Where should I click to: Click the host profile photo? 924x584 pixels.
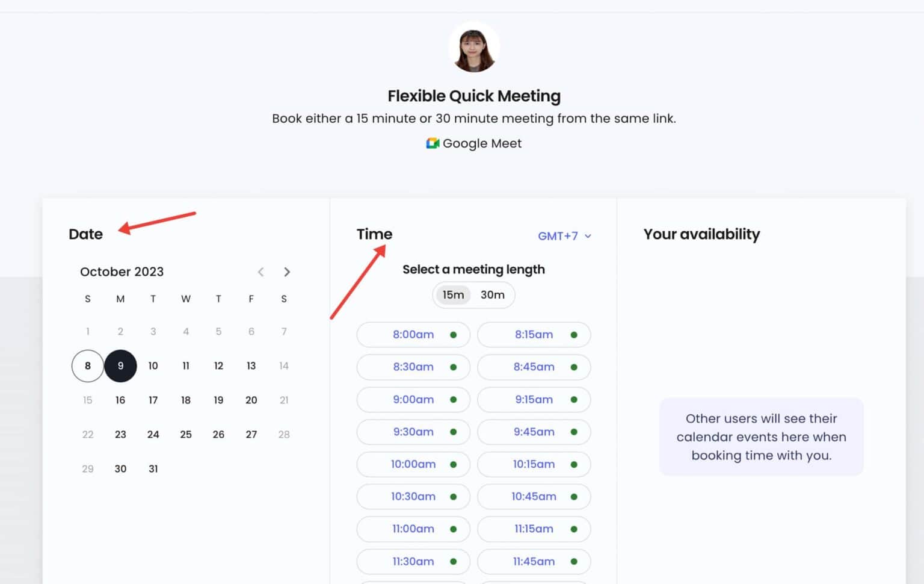tap(473, 48)
